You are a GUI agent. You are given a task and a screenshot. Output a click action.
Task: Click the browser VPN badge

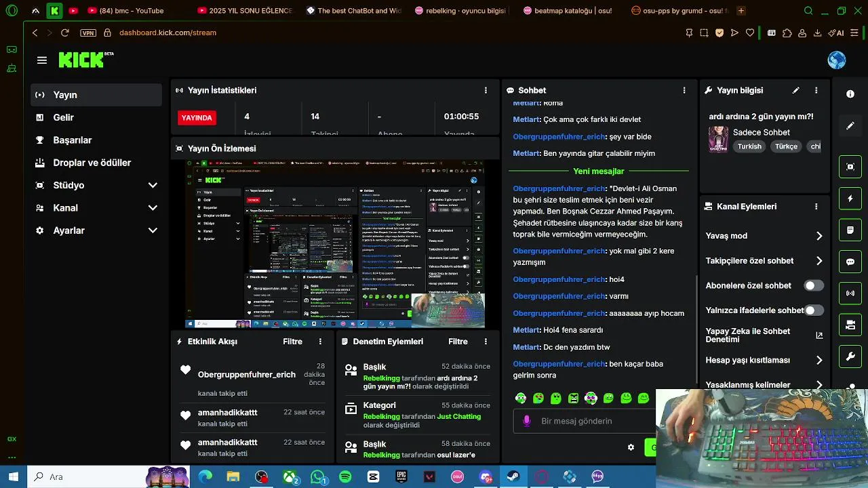tap(87, 33)
